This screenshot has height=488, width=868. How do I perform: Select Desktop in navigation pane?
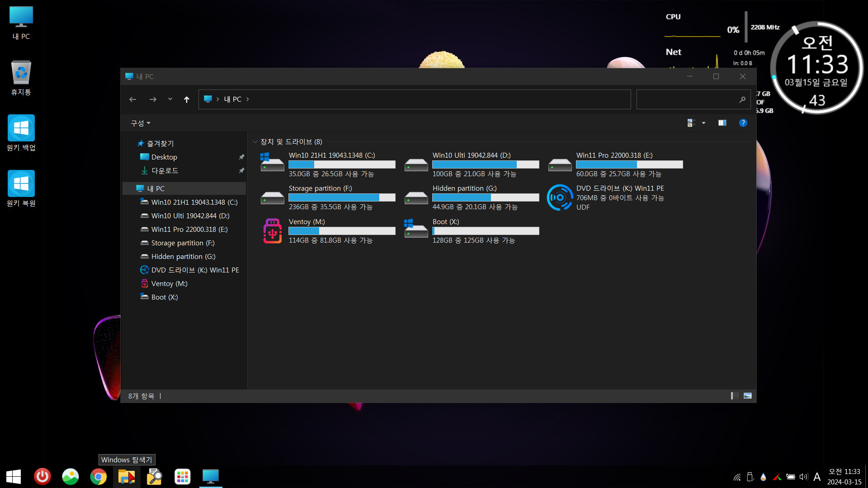click(164, 157)
